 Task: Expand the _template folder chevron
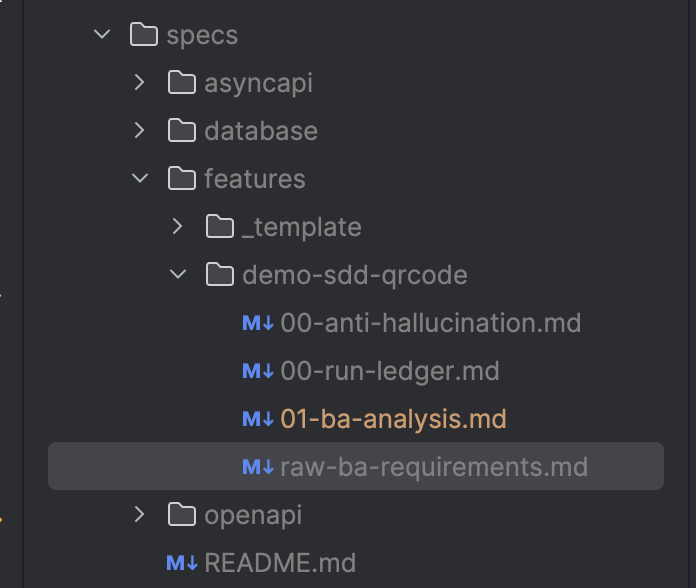[x=178, y=227]
